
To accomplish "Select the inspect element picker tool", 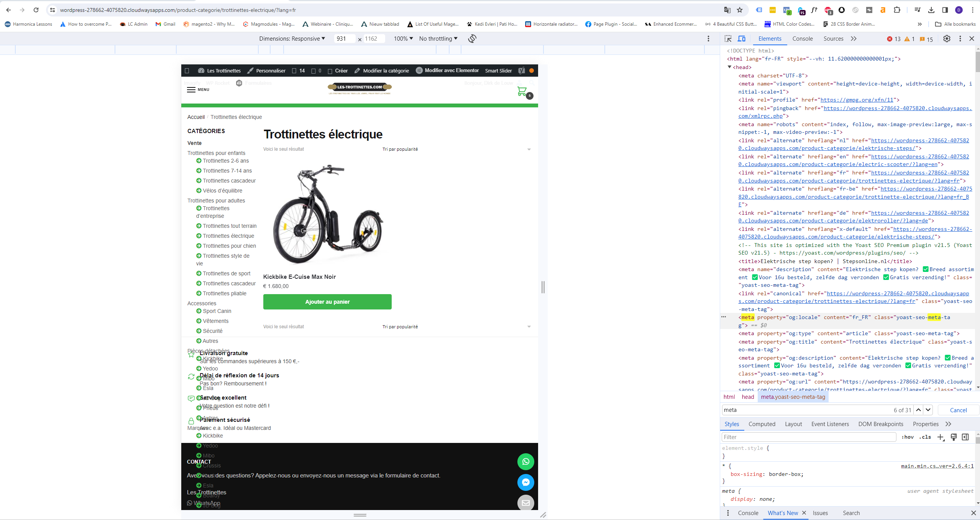I will tap(728, 39).
